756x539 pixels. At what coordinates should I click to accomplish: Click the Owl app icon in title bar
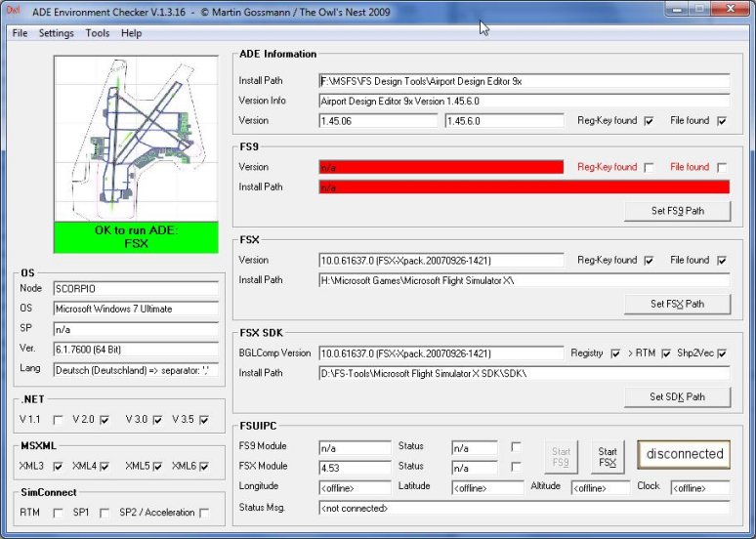tap(14, 10)
